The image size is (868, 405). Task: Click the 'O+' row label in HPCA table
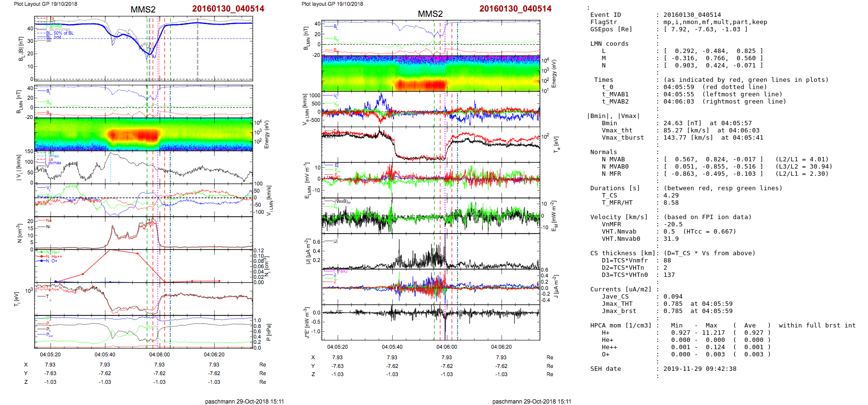(605, 354)
